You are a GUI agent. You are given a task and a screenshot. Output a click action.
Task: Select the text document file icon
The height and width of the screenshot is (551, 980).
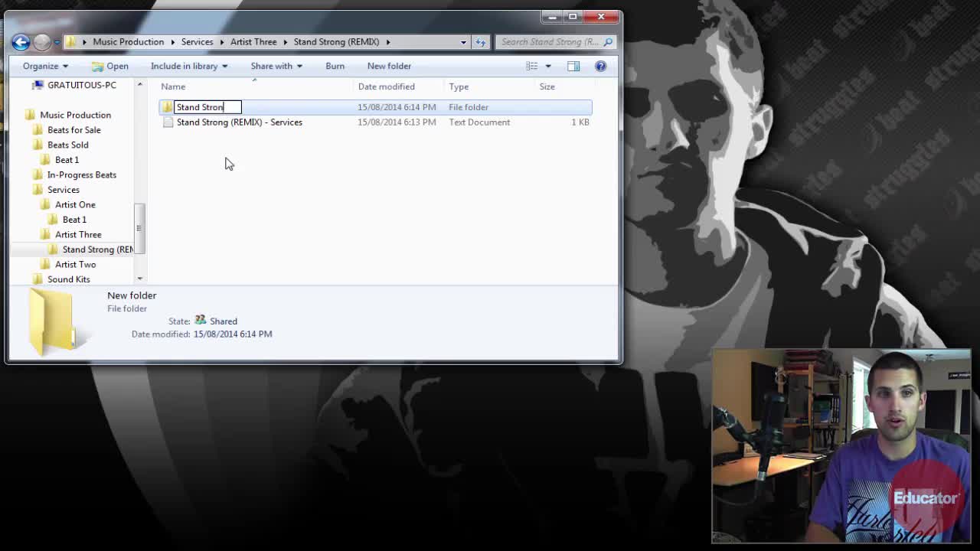168,122
